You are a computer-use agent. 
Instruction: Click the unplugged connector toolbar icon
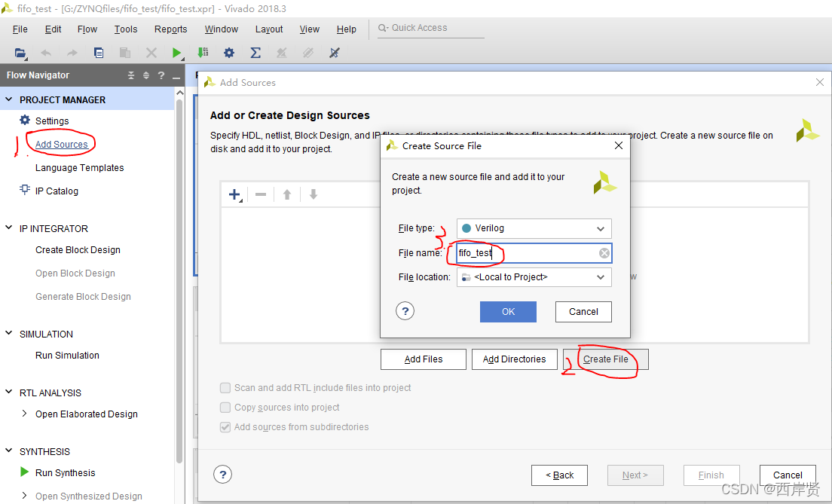[x=335, y=53]
